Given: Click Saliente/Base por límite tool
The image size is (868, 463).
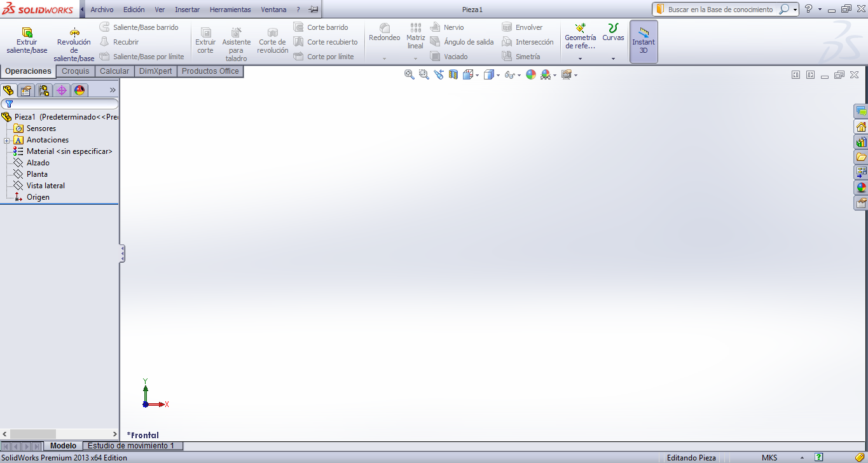Looking at the screenshot, I should pos(142,57).
